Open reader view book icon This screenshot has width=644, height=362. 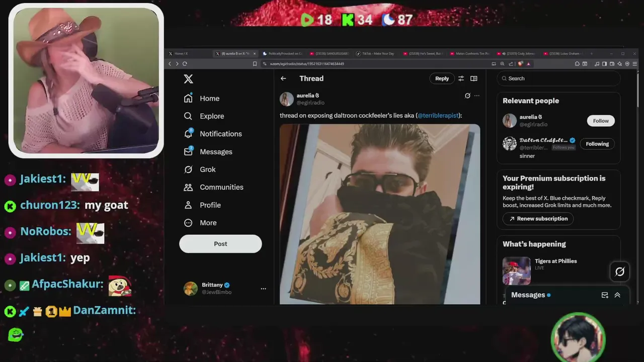tap(473, 78)
